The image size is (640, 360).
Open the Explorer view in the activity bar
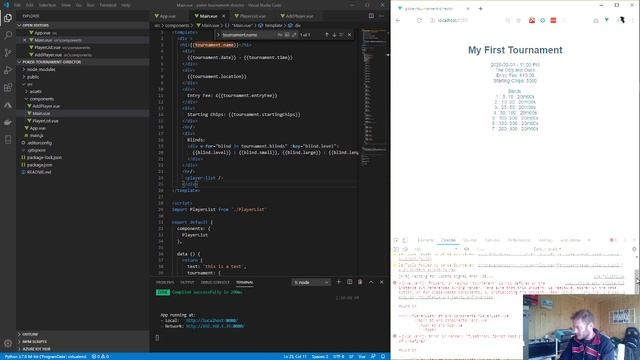coord(8,18)
